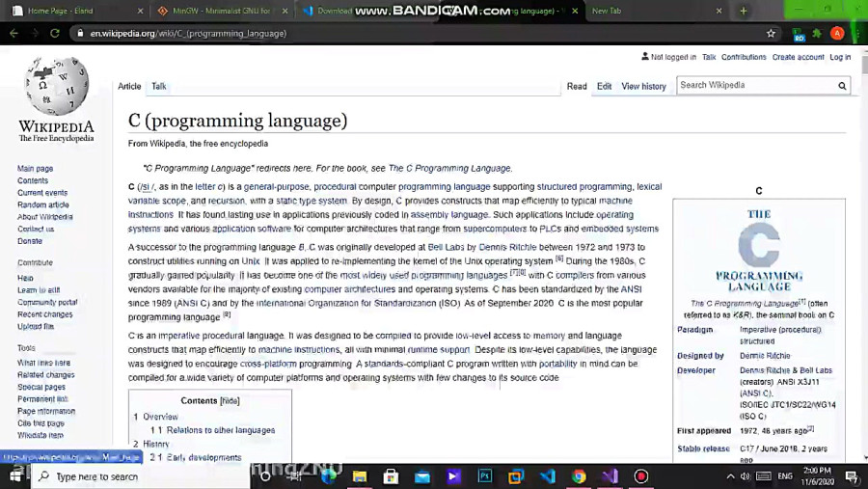Open a new browser tab with plus

pyautogui.click(x=743, y=11)
